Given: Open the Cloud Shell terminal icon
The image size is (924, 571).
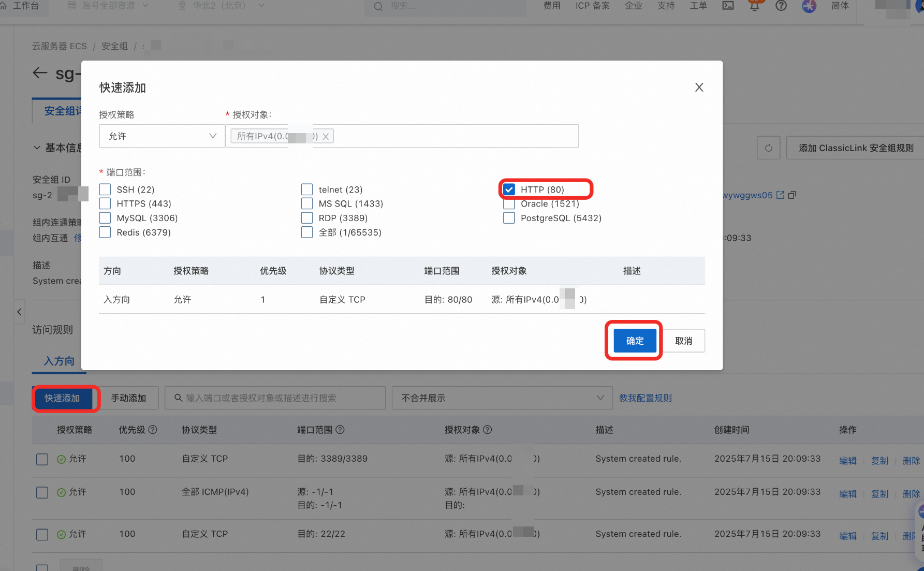Looking at the screenshot, I should pos(728,6).
